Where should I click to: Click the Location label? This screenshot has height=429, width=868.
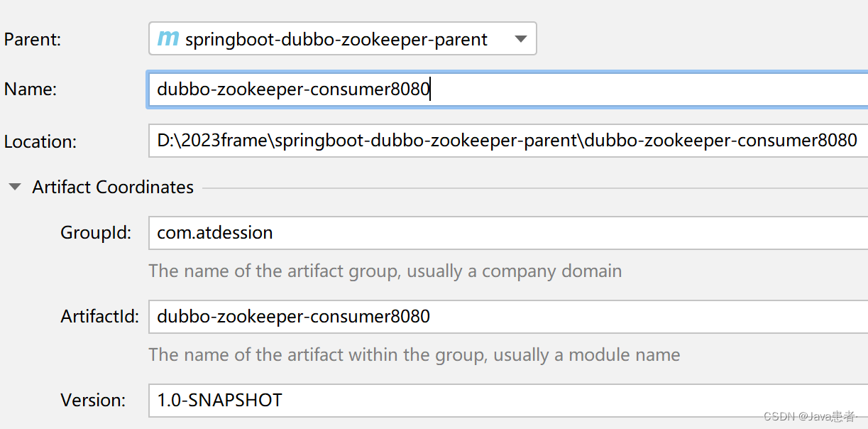pyautogui.click(x=40, y=141)
